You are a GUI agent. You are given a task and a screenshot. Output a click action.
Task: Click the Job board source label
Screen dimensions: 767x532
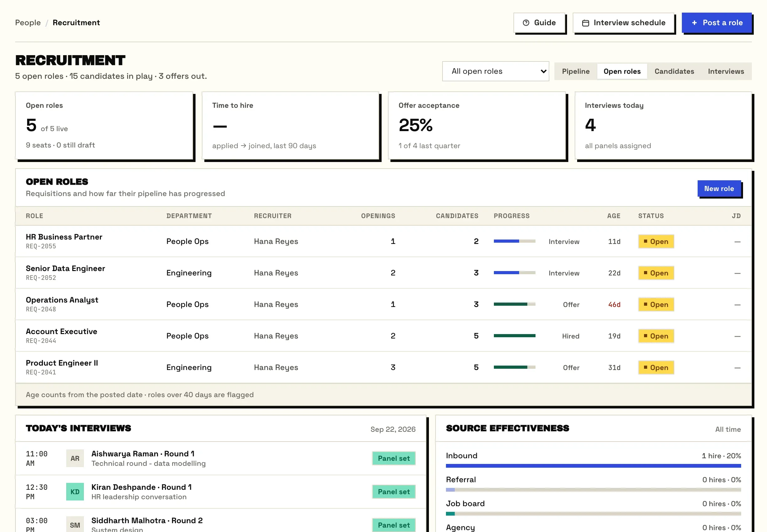(465, 503)
